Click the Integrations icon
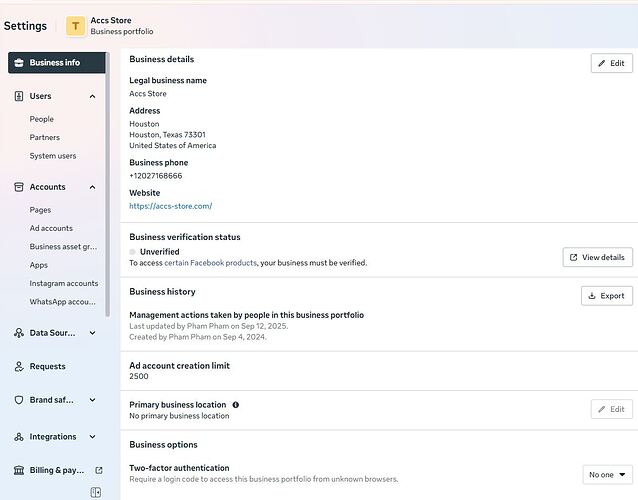 (19, 437)
